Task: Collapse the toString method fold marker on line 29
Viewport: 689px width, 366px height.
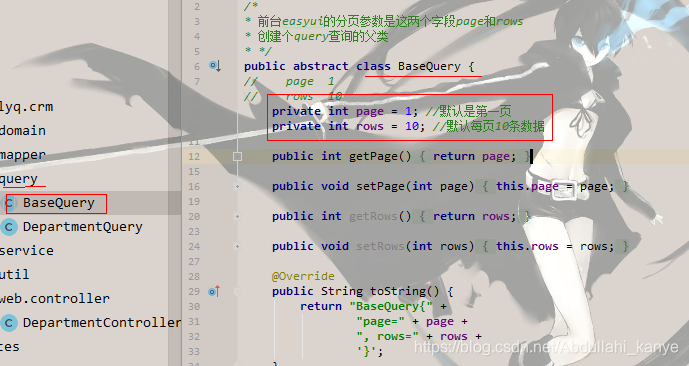Action: point(237,291)
